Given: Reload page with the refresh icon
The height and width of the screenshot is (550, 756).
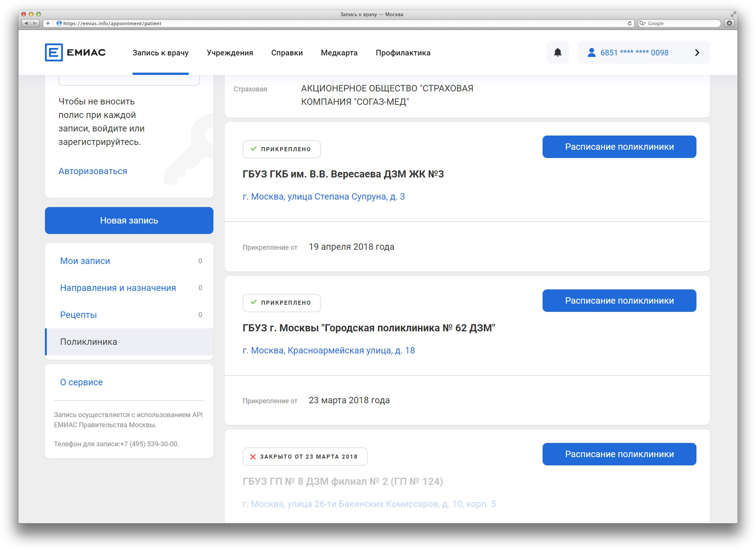Looking at the screenshot, I should [630, 23].
